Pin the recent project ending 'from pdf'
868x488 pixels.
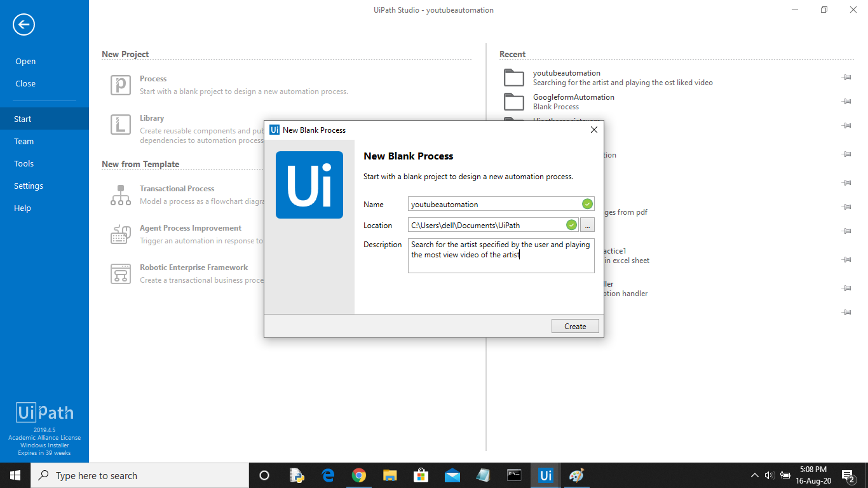tap(846, 207)
